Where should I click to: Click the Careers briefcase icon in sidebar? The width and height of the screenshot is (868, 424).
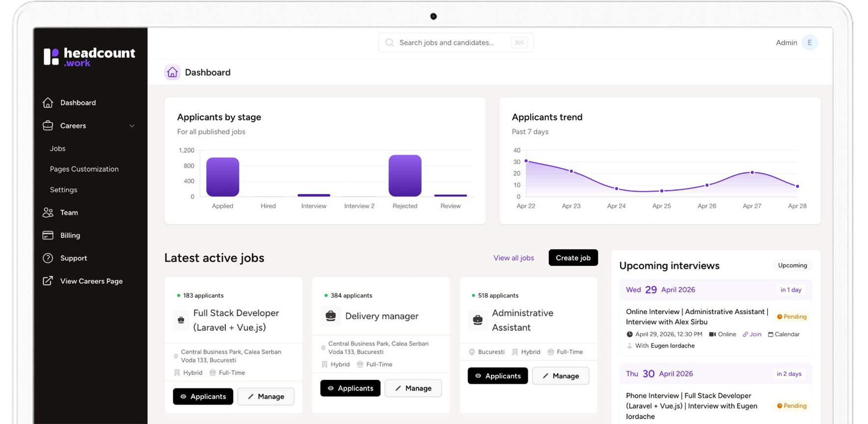click(x=48, y=126)
